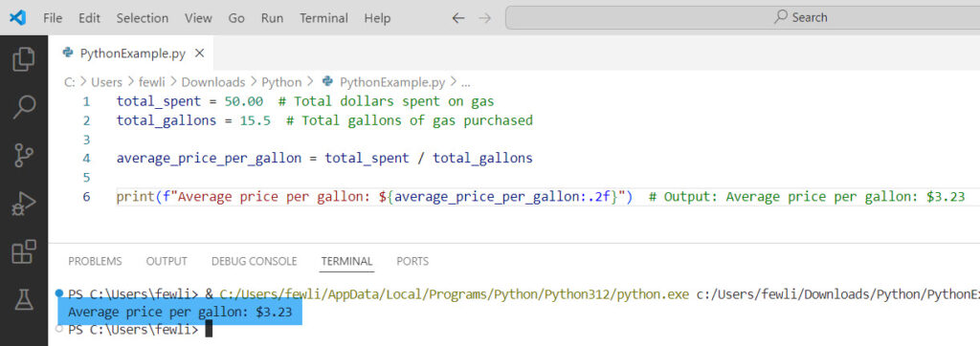
Task: Select the TERMINAL panel tab
Action: [x=346, y=261]
